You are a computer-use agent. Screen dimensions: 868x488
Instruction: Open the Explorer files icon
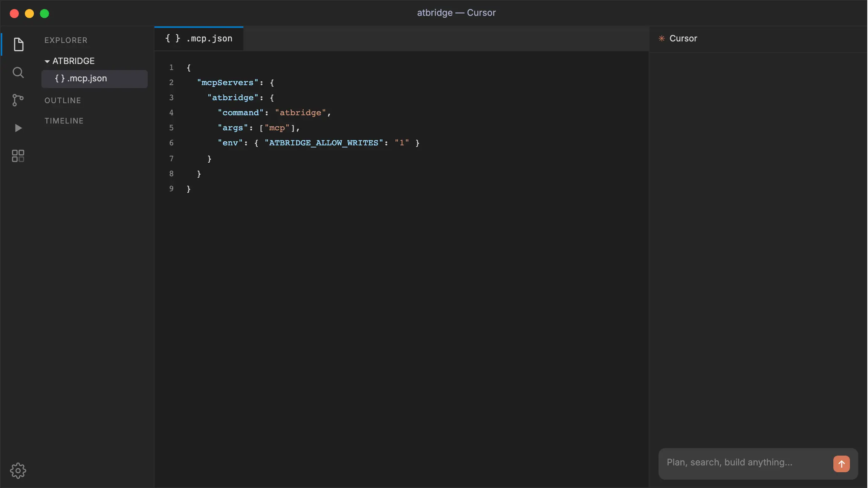pos(18,44)
